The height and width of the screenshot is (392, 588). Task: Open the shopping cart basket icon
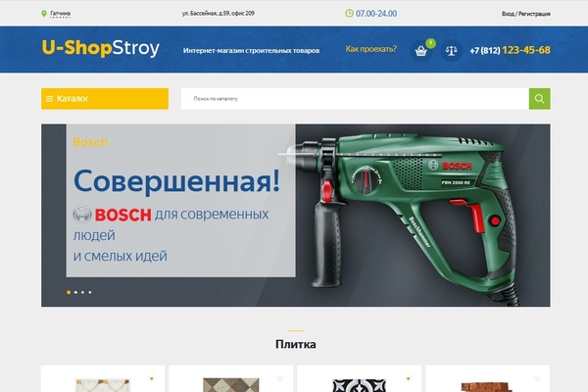click(420, 51)
